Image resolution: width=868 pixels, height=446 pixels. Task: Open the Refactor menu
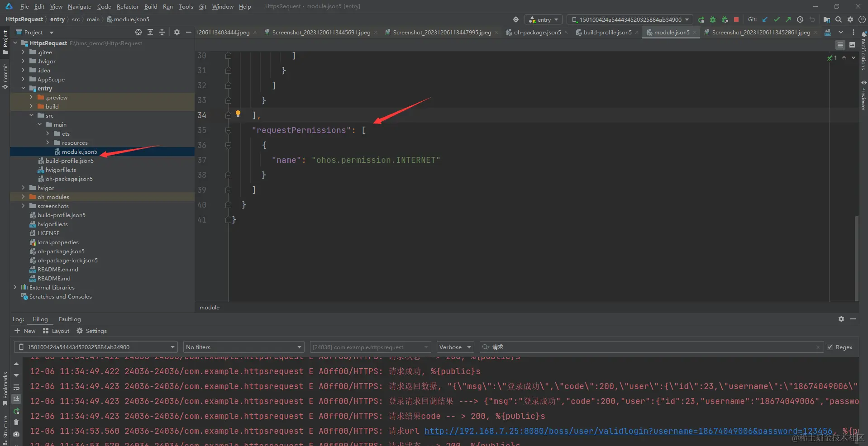click(128, 6)
